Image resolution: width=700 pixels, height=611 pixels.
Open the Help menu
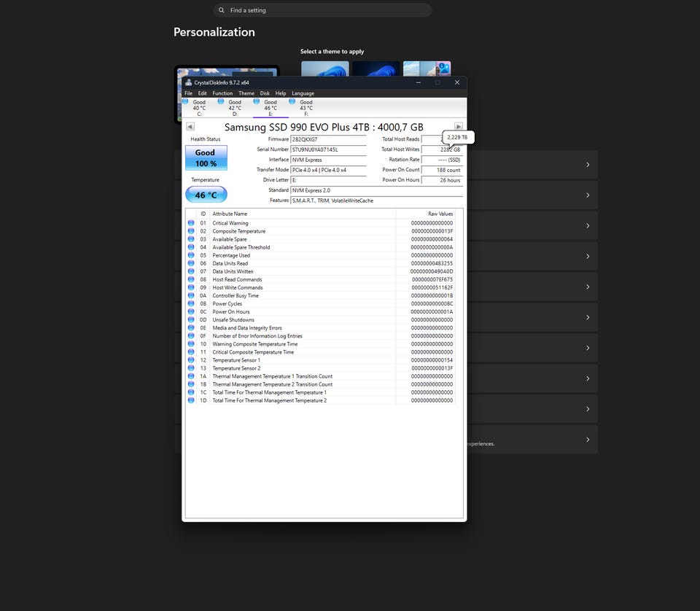pos(280,93)
